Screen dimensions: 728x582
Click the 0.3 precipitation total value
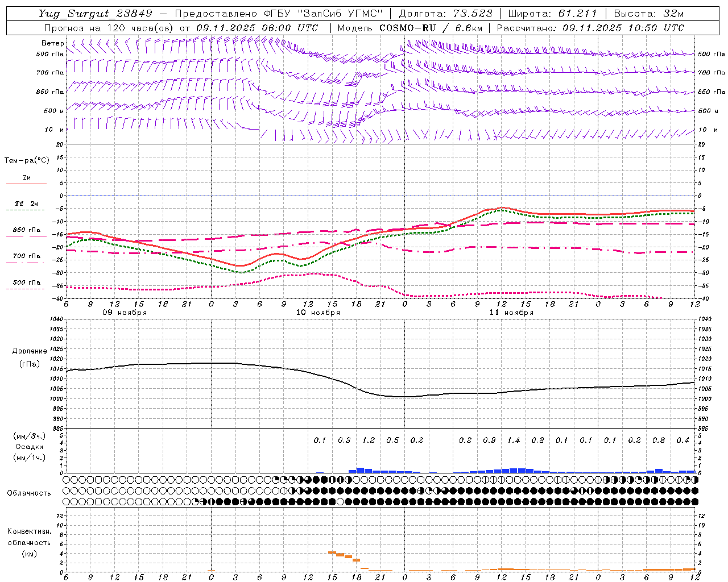pos(344,440)
